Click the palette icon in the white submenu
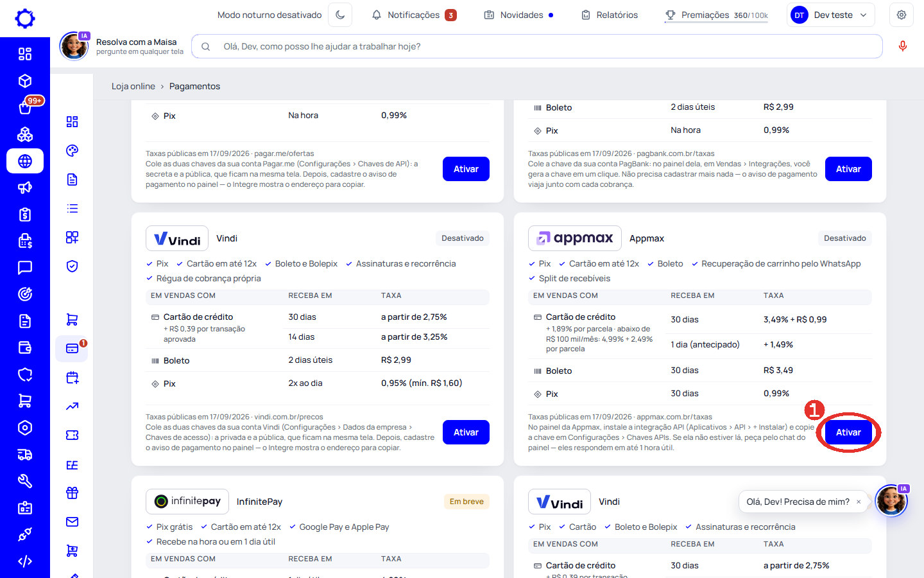The image size is (924, 578). tap(73, 151)
